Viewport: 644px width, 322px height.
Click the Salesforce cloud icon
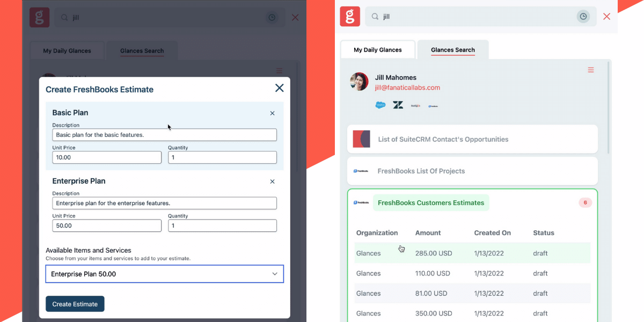pos(380,105)
